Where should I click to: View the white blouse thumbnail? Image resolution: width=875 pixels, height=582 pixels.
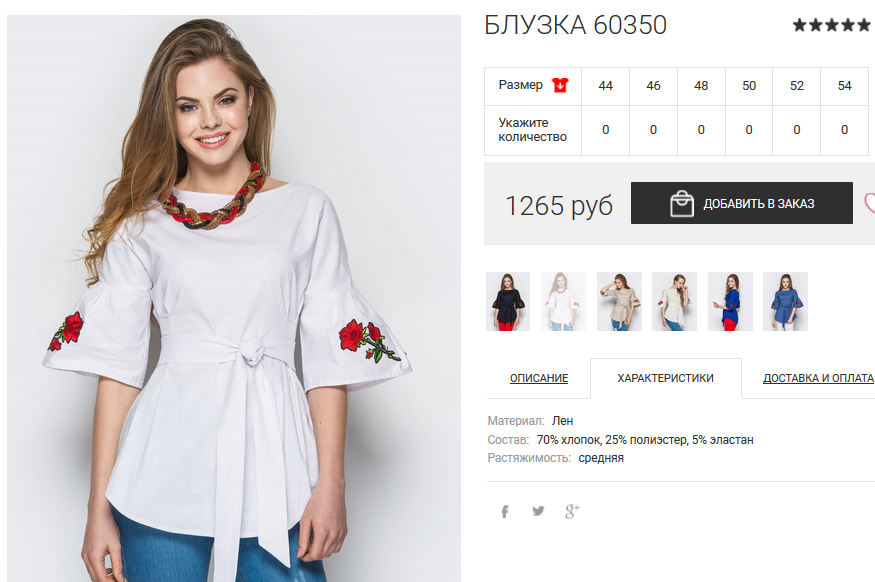tap(563, 301)
